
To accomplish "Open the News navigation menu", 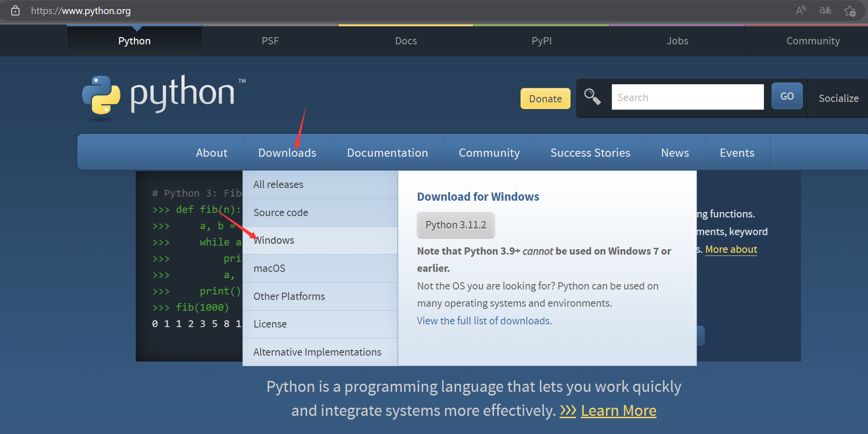I will 675,153.
